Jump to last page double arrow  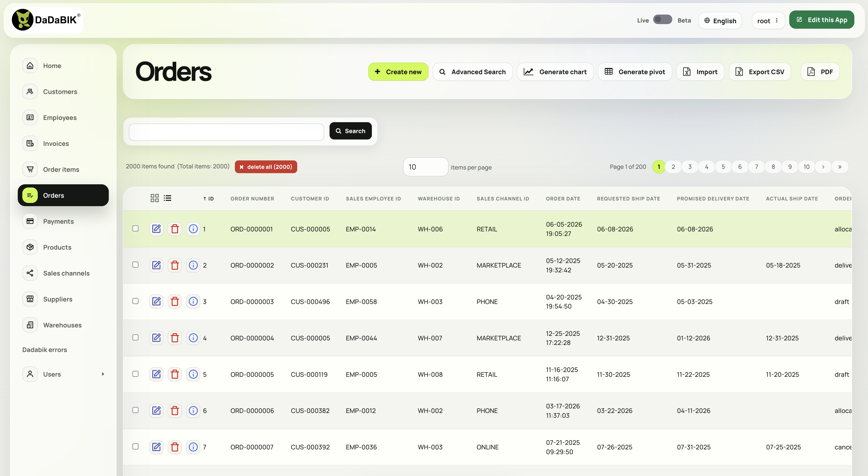pyautogui.click(x=840, y=167)
